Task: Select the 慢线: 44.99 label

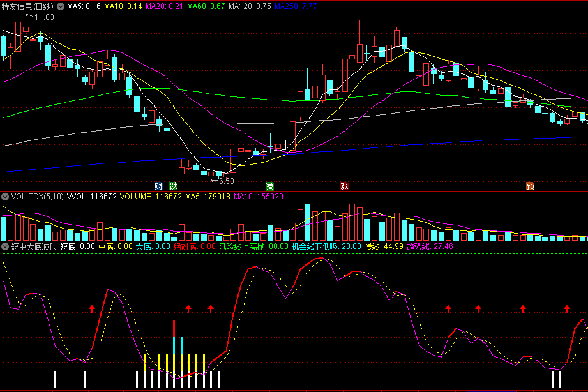Action: [384, 246]
